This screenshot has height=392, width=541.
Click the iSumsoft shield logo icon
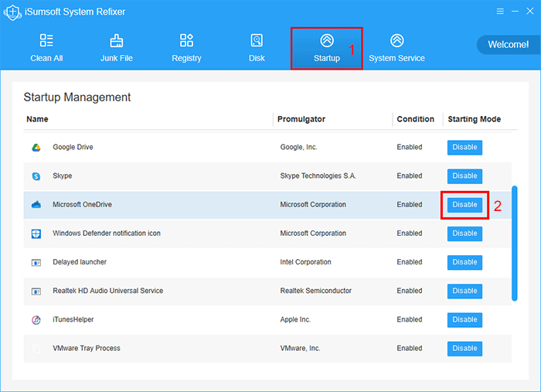[12, 12]
